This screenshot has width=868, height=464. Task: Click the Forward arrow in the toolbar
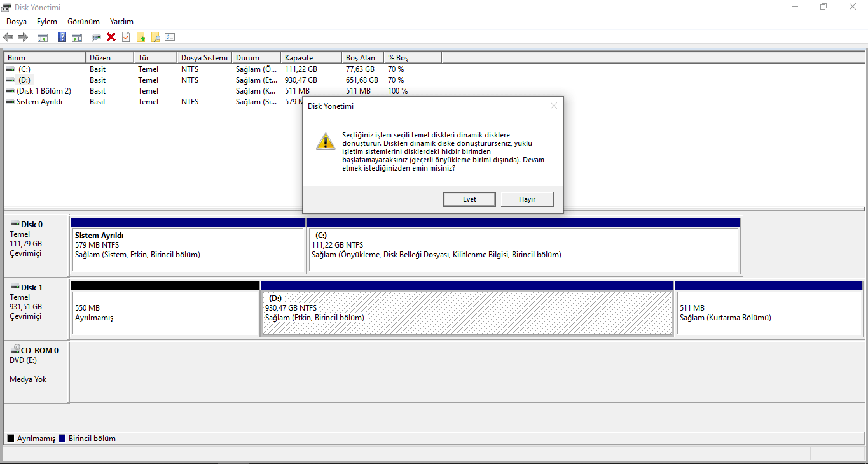(x=22, y=37)
